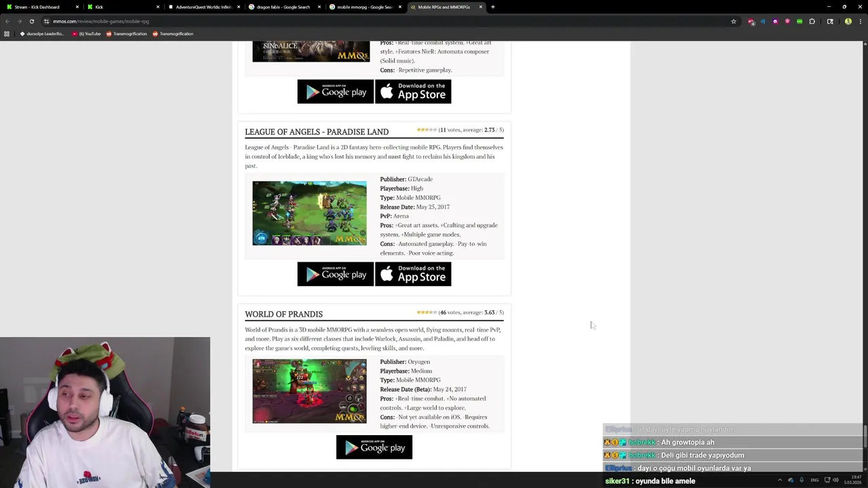The image size is (868, 488).
Task: Switch ENG keyboard language indicator
Action: 814,480
